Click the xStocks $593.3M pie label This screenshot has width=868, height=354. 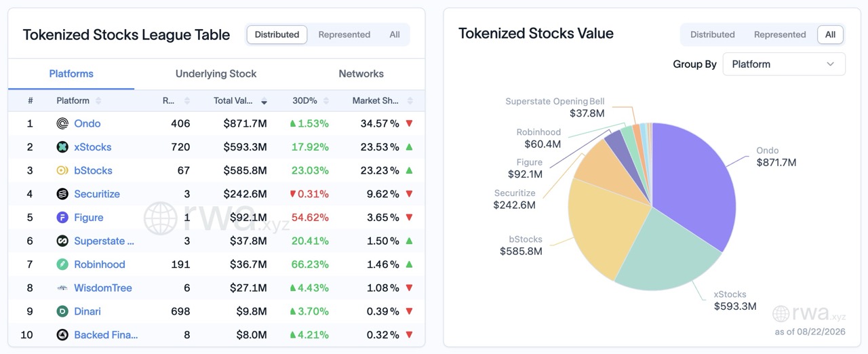[x=734, y=300]
